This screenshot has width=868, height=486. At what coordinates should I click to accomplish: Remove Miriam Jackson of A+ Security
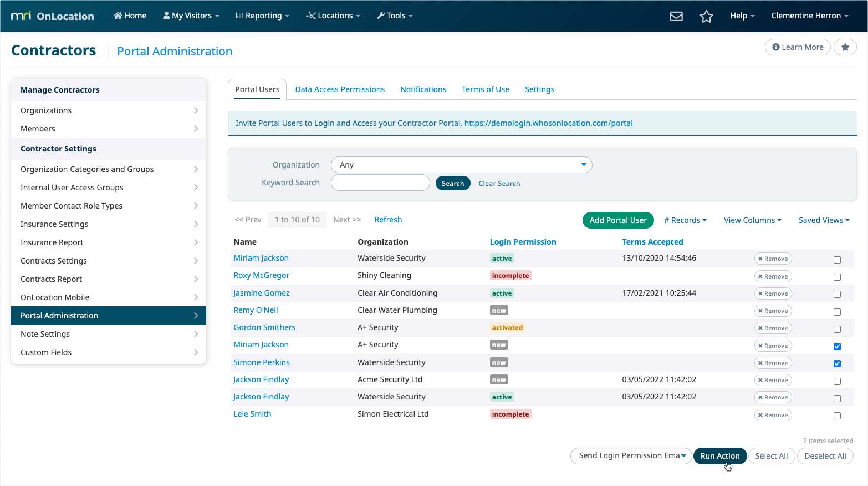(x=773, y=346)
